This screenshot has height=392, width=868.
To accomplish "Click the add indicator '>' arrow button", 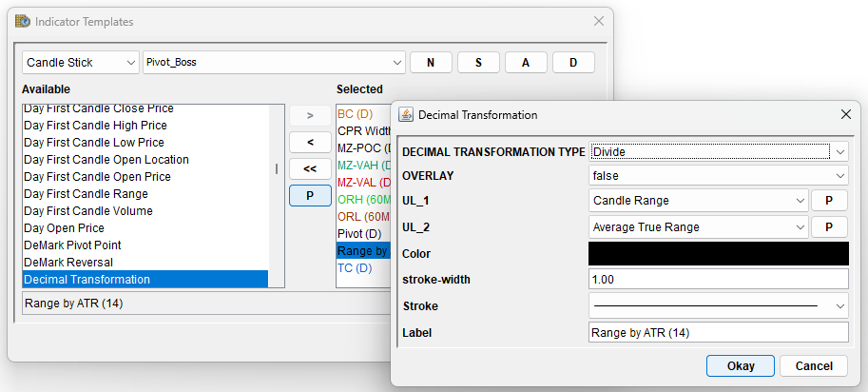I will pyautogui.click(x=309, y=116).
